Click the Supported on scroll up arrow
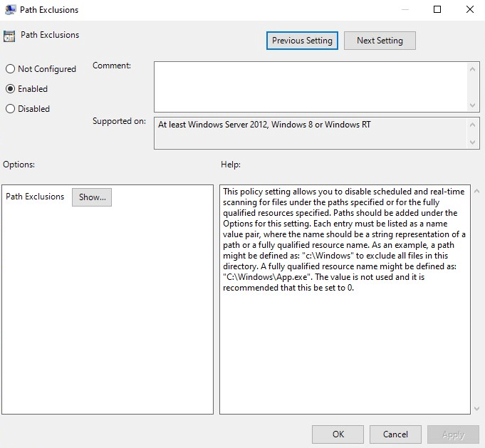The height and width of the screenshot is (448, 485). tap(472, 125)
